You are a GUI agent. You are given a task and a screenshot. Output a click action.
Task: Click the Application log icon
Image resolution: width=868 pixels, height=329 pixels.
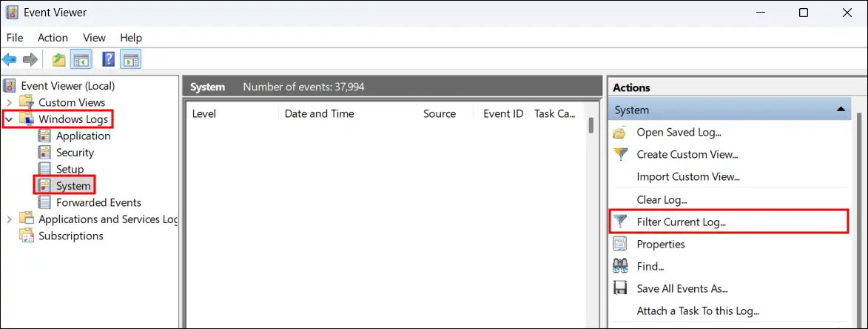coord(44,136)
